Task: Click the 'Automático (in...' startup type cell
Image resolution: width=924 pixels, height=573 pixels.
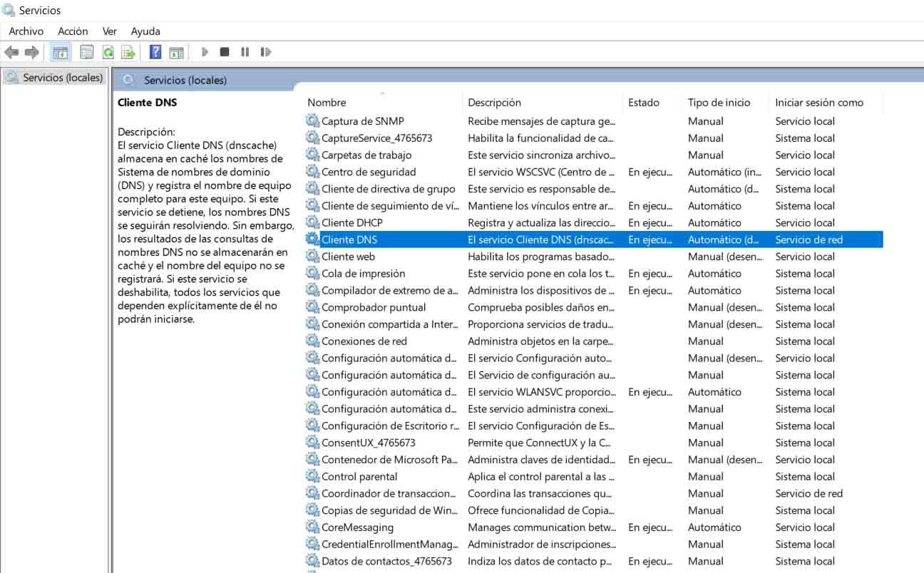Action: click(724, 172)
